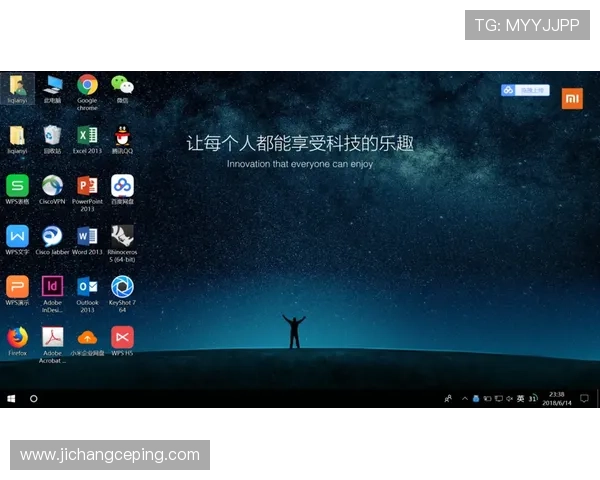Open Excel 2013 desktop icon
The width and height of the screenshot is (600, 480).
[x=87, y=135]
